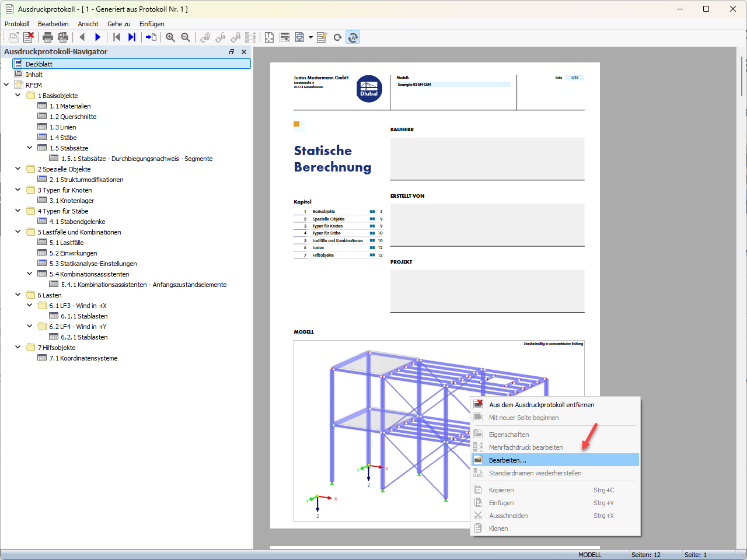The width and height of the screenshot is (747, 560).
Task: Choose Eigenschaften in context menu
Action: (x=555, y=435)
